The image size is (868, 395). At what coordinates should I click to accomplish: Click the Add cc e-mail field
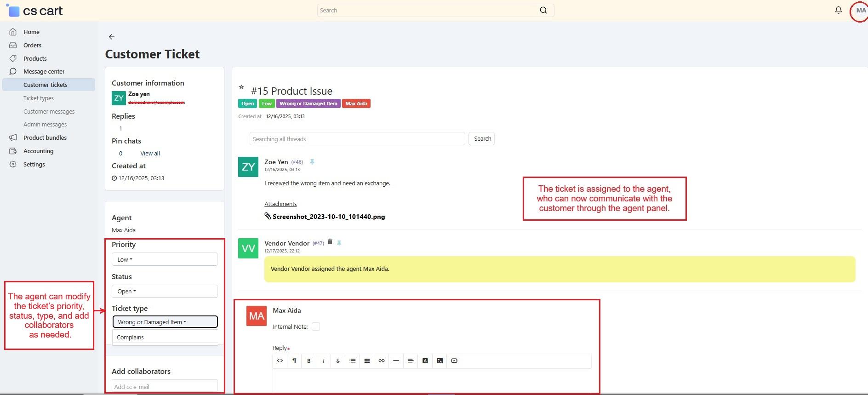click(165, 386)
